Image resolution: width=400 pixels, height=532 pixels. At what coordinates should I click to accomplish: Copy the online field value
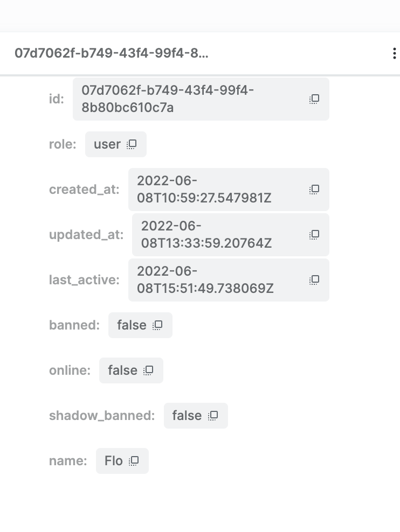coord(147,370)
